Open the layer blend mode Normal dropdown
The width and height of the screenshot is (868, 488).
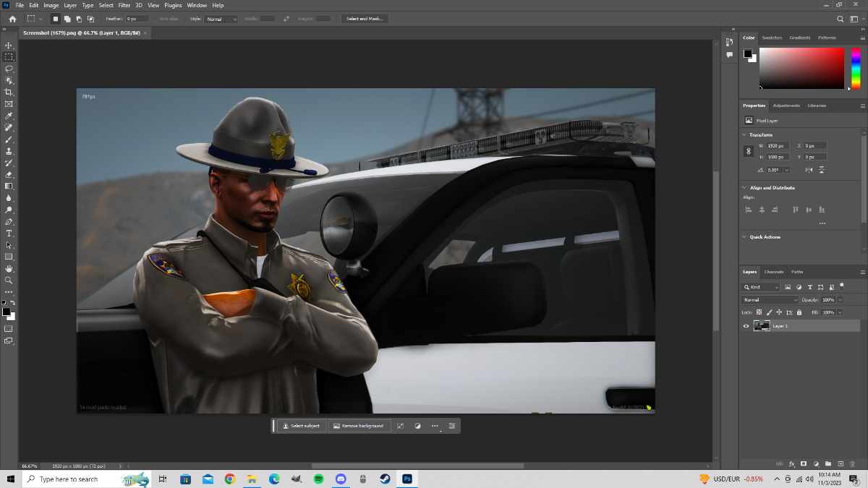[x=770, y=300]
